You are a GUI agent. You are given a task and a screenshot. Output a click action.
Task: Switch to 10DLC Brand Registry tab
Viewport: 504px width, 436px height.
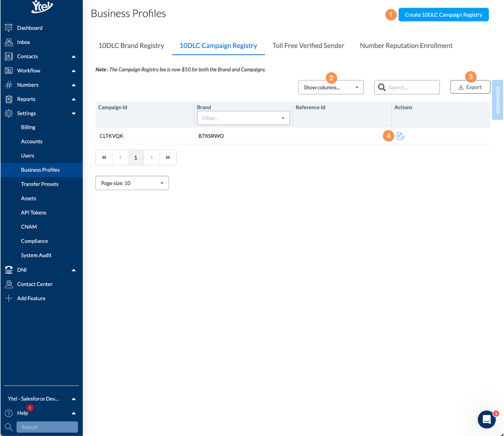(x=131, y=46)
